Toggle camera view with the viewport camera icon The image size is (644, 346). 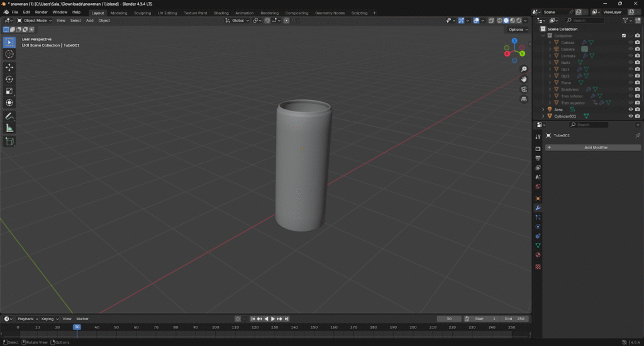(524, 89)
